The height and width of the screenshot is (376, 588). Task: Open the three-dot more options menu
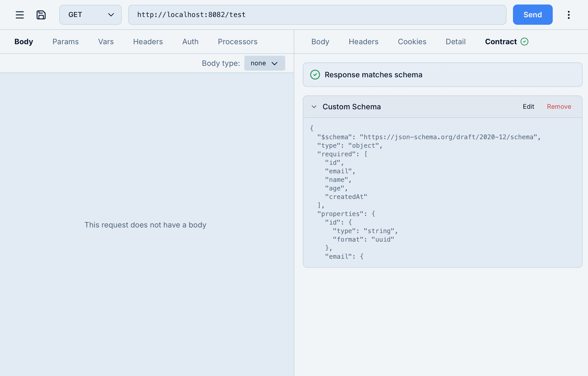click(568, 15)
